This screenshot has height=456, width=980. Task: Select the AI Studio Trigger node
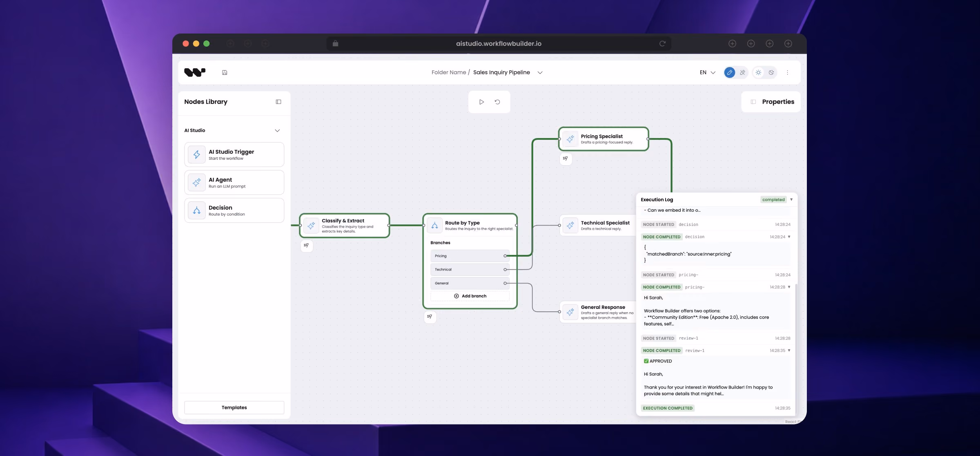[x=234, y=154]
